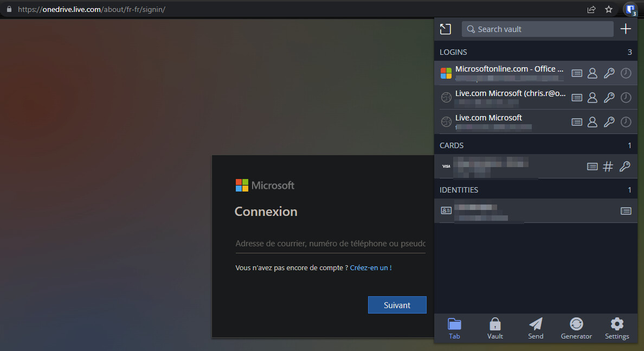Copy verification code for Microsoftonline.com login
The width and height of the screenshot is (644, 351).
pyautogui.click(x=626, y=73)
